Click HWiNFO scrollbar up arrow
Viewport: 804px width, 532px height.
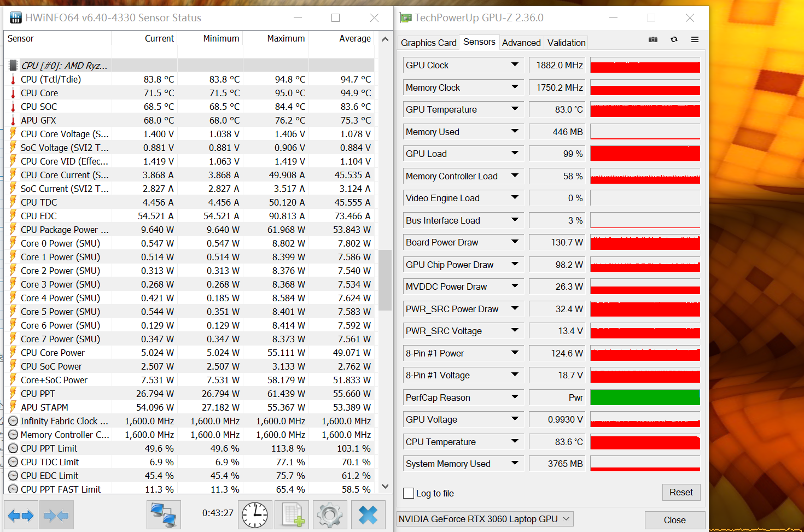click(x=385, y=39)
